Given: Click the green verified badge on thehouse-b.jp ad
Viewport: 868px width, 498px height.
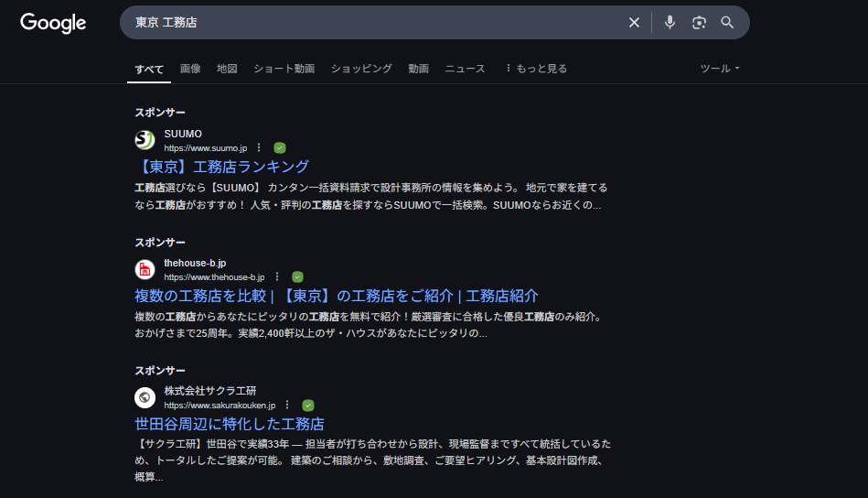Looking at the screenshot, I should click(x=297, y=277).
